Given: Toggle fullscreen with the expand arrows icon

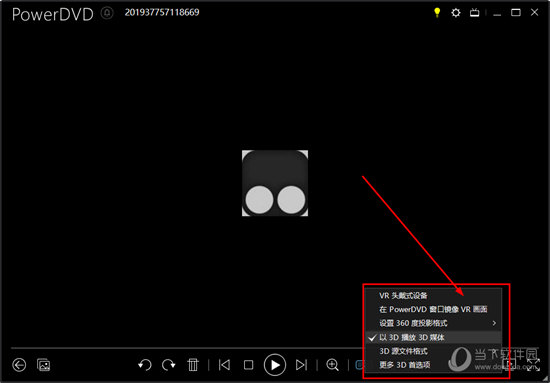Looking at the screenshot, I should (x=533, y=365).
